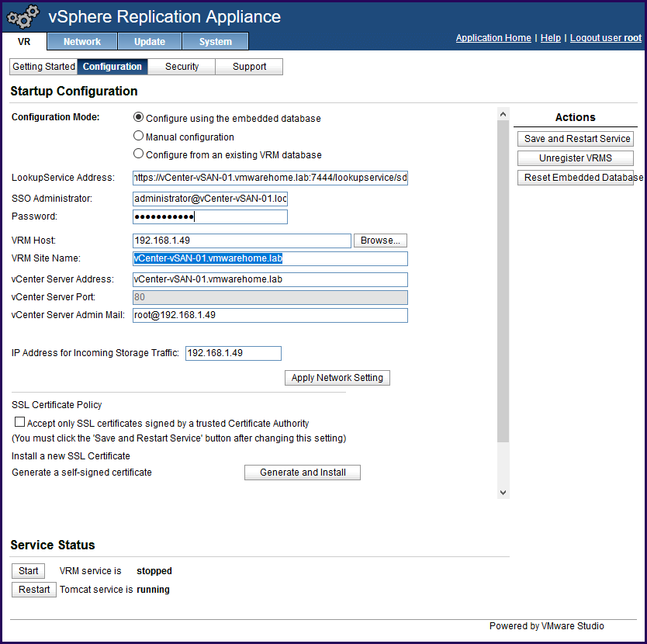647x644 pixels.
Task: Click the 'SSL Certificate Policy' label
Action: click(x=57, y=404)
